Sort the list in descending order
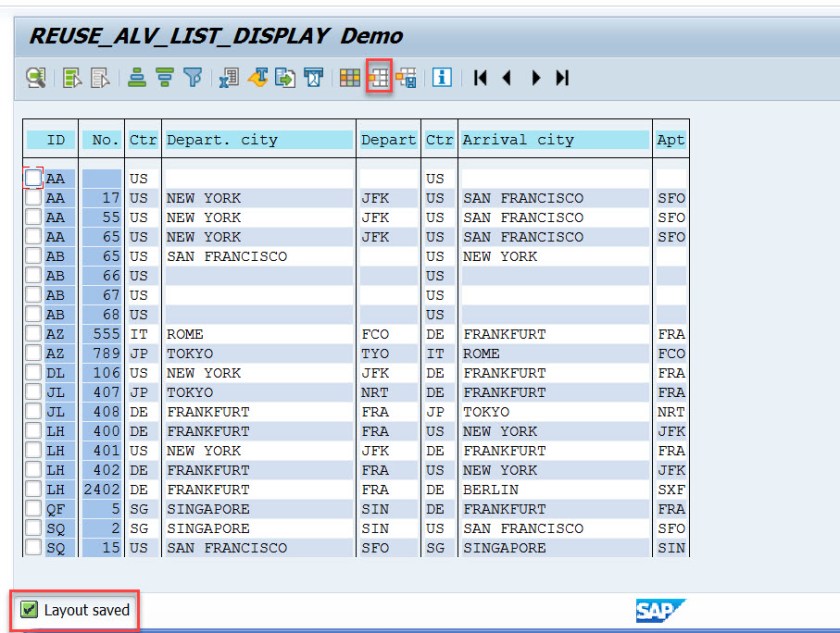This screenshot has width=840, height=633. pos(165,78)
